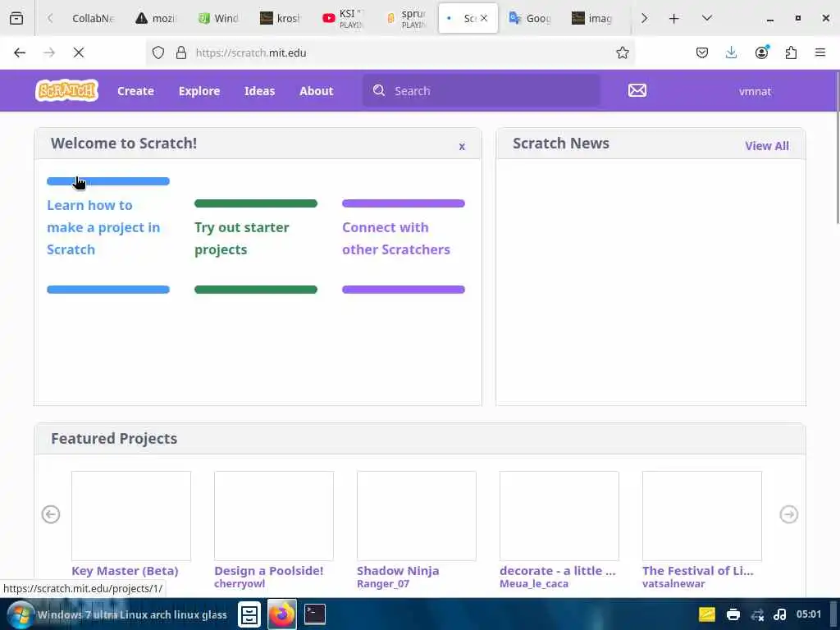Open the Firefox downloads panel

pos(731,52)
